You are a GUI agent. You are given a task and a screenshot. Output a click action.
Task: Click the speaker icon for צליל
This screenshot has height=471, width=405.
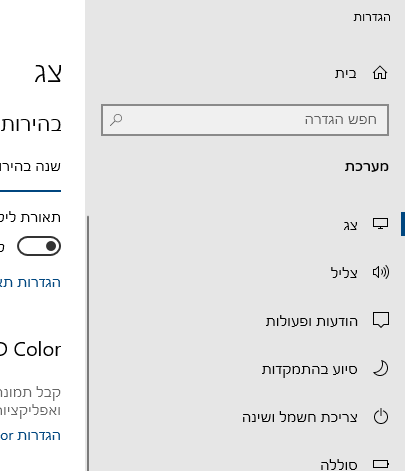pos(381,272)
